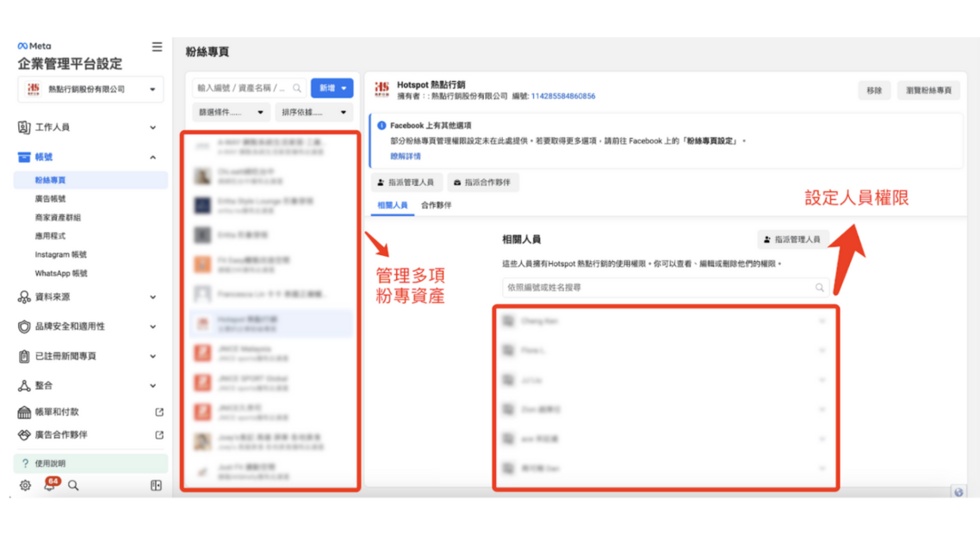The width and height of the screenshot is (980, 535).
Task: Open settings via the gear icon
Action: click(25, 485)
